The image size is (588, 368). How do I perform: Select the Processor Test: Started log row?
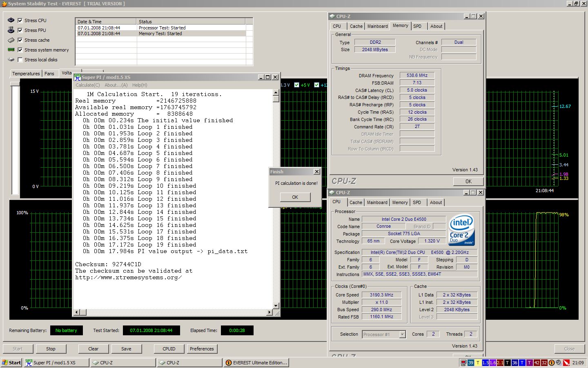(x=161, y=28)
